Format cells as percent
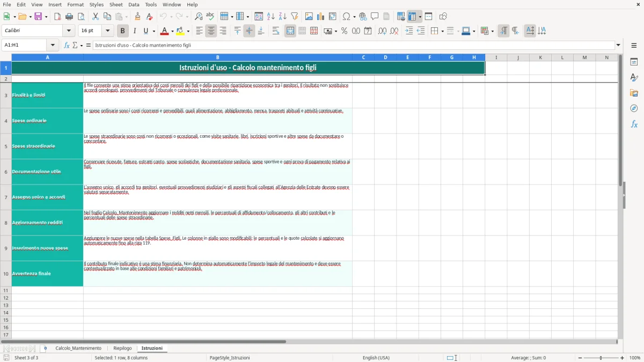 pos(344,31)
